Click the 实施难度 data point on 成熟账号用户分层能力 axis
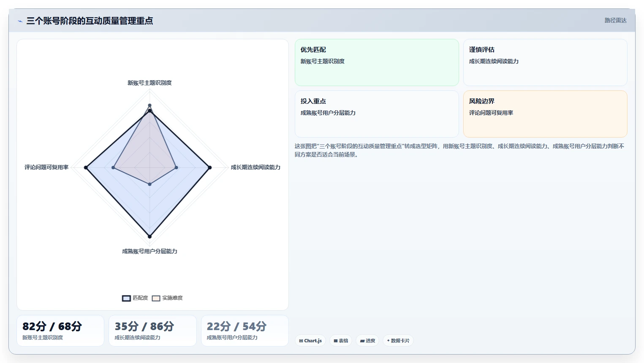 (149, 184)
